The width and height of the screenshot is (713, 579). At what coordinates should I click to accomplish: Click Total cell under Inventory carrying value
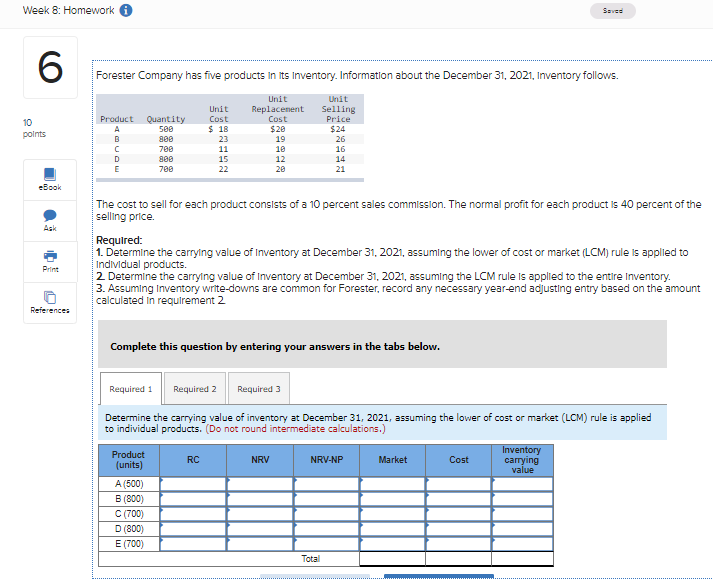(x=522, y=559)
